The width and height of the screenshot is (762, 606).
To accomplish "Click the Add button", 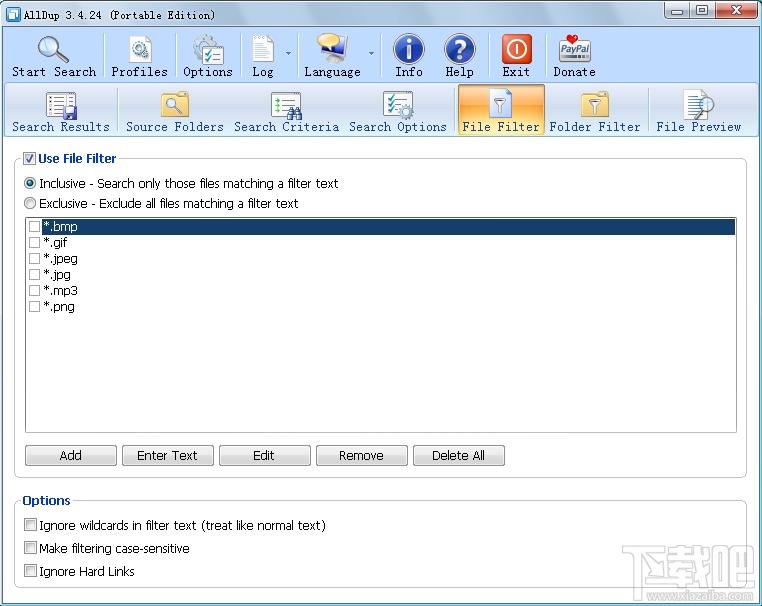I will pos(71,455).
